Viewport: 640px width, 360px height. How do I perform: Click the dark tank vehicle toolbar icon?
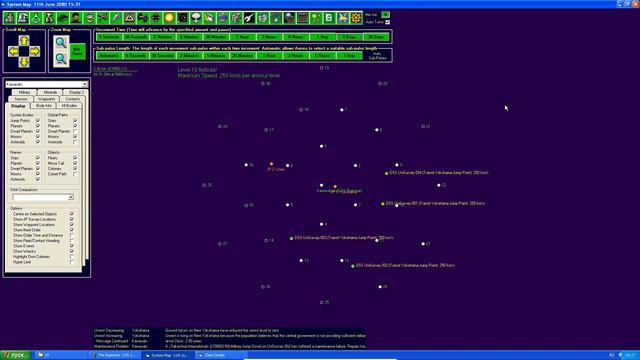pyautogui.click(x=62, y=18)
